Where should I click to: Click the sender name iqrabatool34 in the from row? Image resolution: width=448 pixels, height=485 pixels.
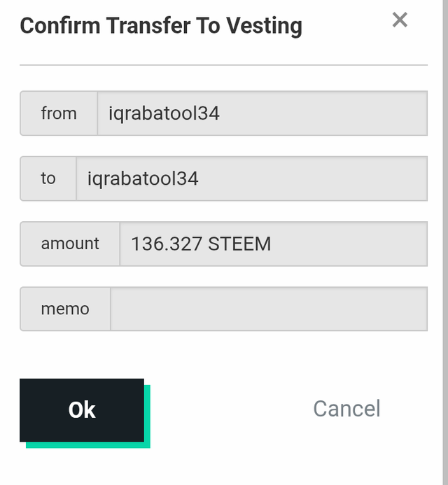[x=164, y=113]
